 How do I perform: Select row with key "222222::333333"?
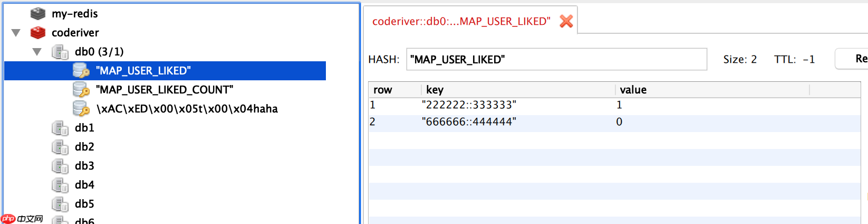coord(469,105)
